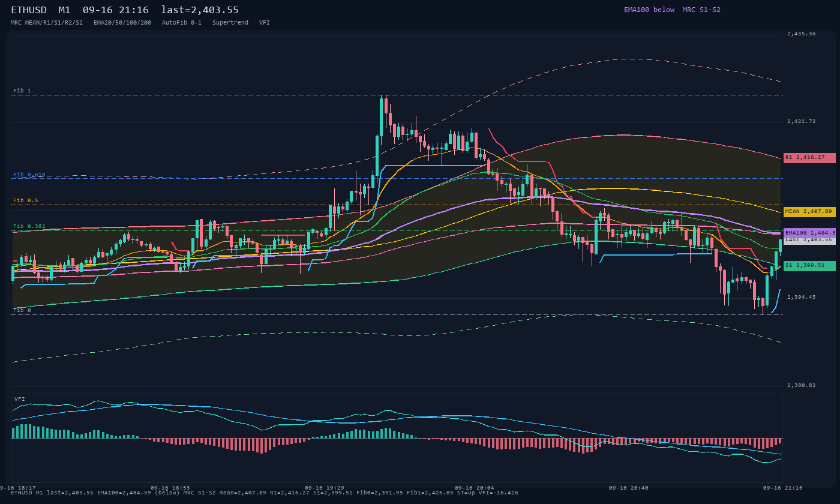Click the 09-16 18:17 time axis label
This screenshot has width=840, height=504.
tap(16, 488)
